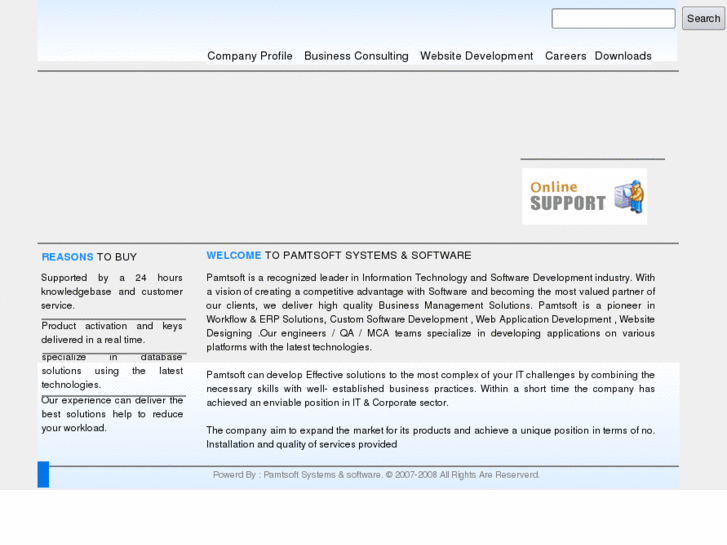Click 'specialize in database solutions' text
Screen dimensions: 727x545
coord(112,371)
